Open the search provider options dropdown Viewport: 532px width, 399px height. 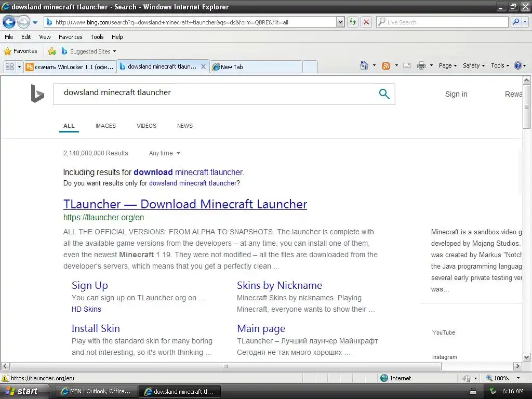click(525, 22)
